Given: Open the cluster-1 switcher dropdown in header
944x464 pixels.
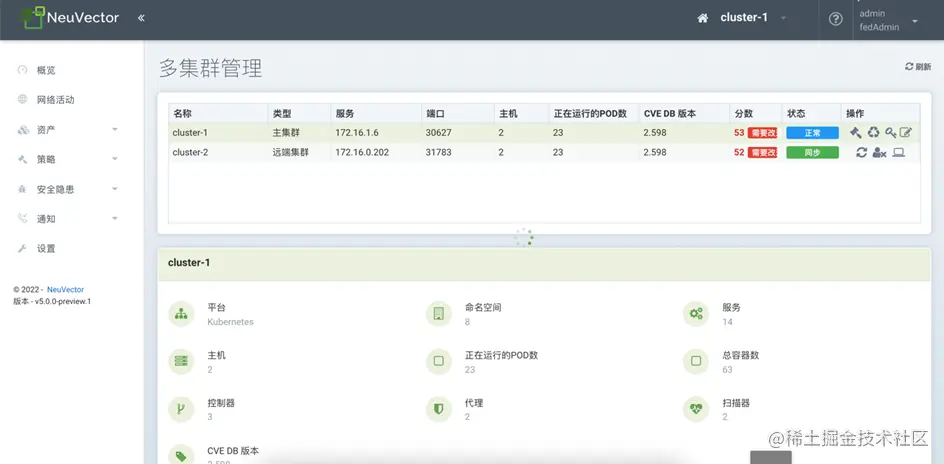Looking at the screenshot, I should click(x=753, y=18).
